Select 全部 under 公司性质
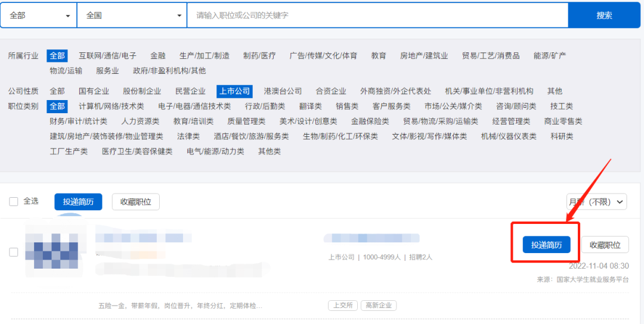The width and height of the screenshot is (644, 324). click(57, 91)
